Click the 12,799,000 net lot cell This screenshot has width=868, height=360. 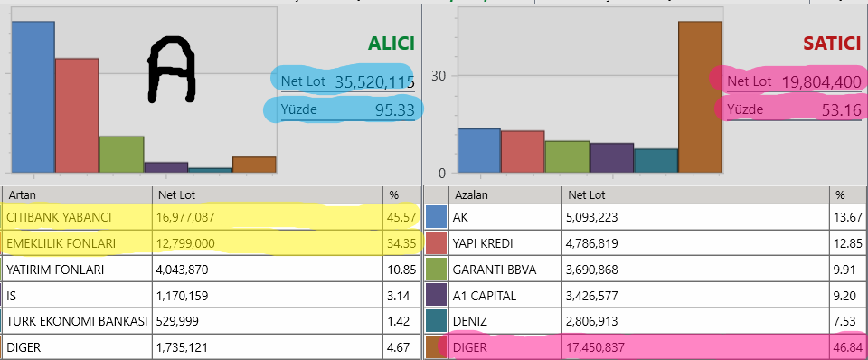(267, 243)
